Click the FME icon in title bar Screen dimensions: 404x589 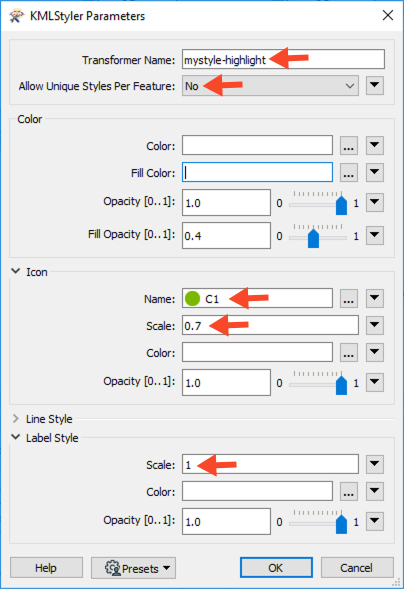17,16
